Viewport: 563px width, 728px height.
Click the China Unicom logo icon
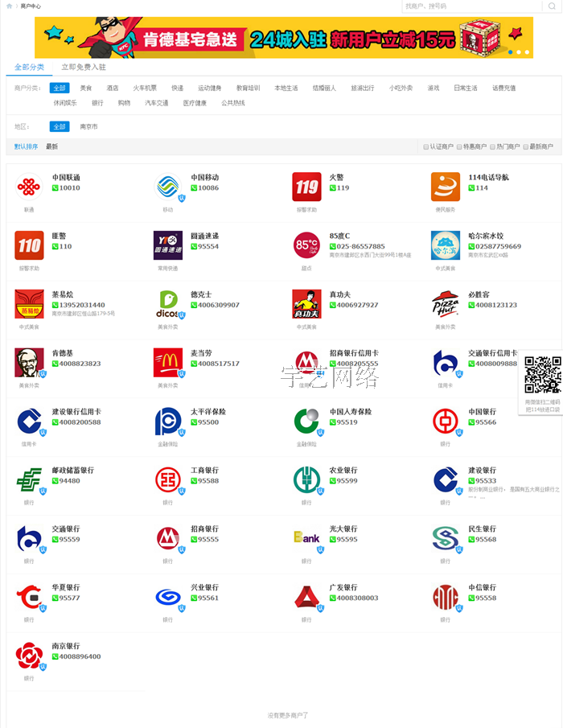click(x=29, y=187)
